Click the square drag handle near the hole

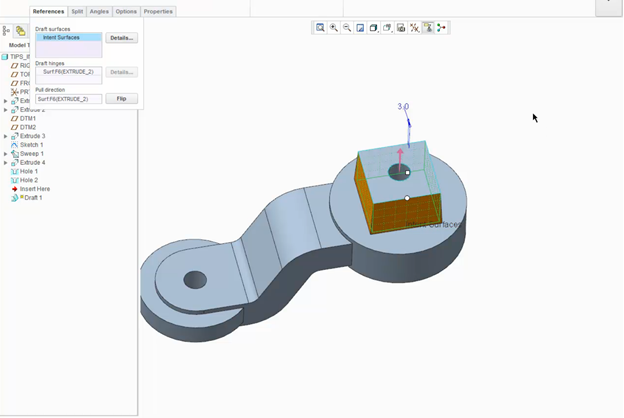point(407,173)
